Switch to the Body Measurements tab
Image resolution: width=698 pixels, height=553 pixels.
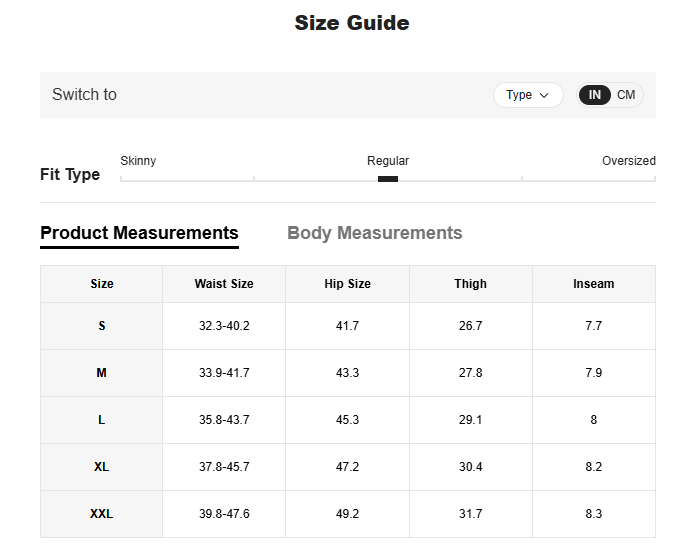[374, 233]
